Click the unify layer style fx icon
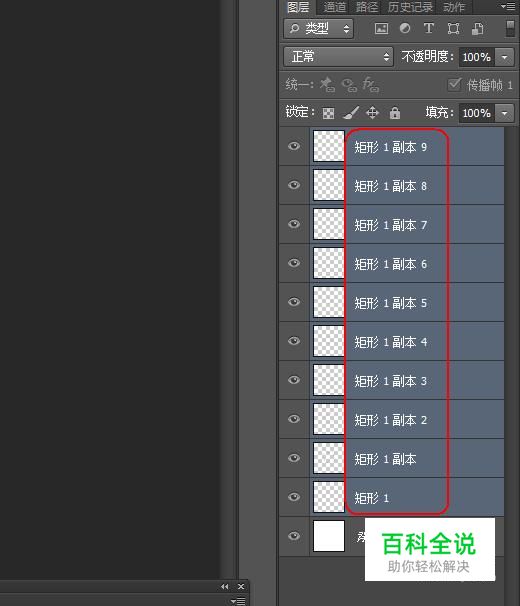This screenshot has height=606, width=520. click(371, 85)
